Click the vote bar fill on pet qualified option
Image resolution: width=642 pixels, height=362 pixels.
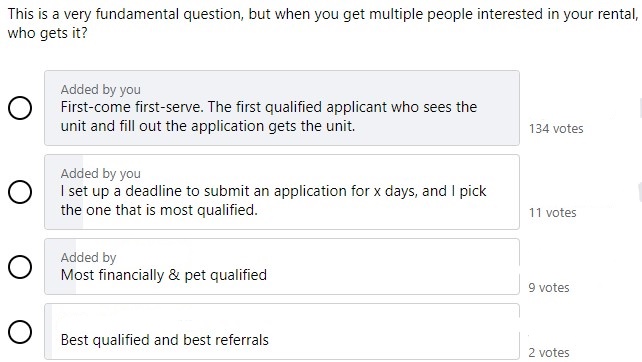[61, 267]
